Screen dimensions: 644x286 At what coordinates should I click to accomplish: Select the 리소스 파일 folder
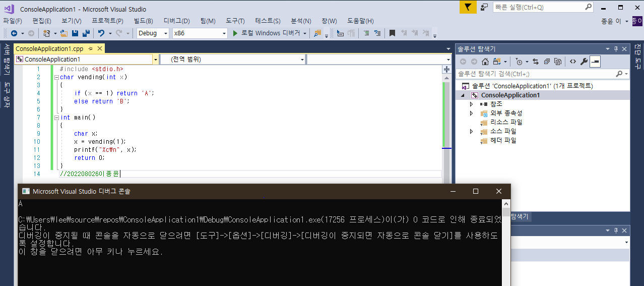506,122
